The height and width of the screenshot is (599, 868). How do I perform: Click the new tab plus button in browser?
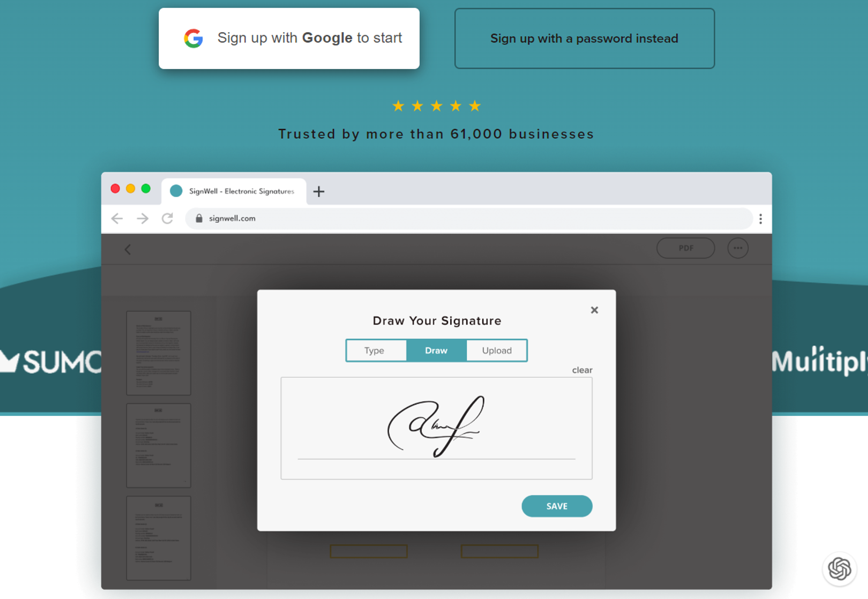(x=319, y=192)
